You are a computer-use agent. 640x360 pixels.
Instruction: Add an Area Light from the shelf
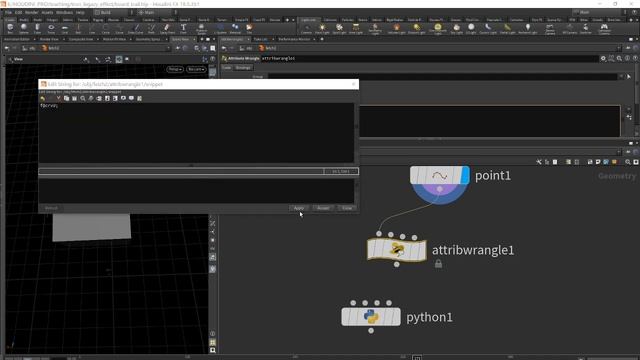[356, 29]
